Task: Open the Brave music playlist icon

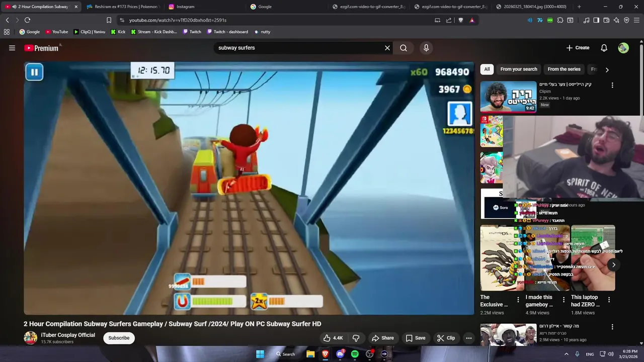Action: [586, 20]
